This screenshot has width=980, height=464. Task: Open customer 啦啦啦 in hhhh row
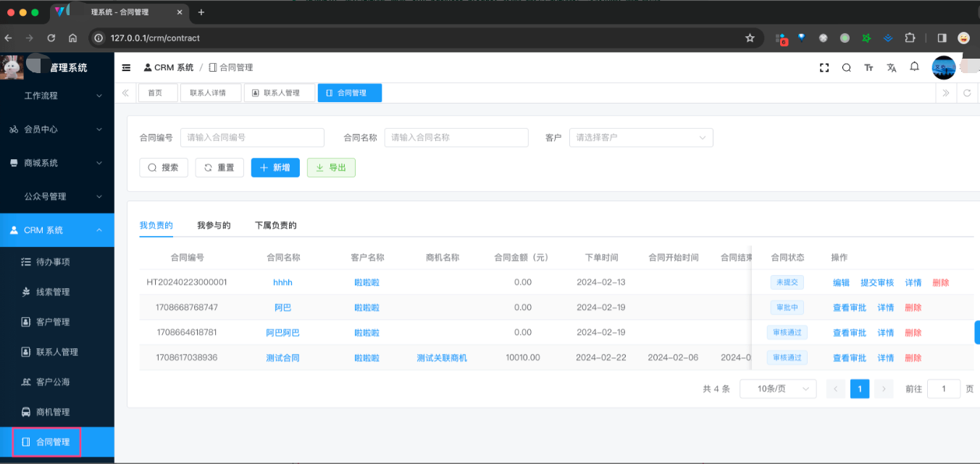coord(367,282)
